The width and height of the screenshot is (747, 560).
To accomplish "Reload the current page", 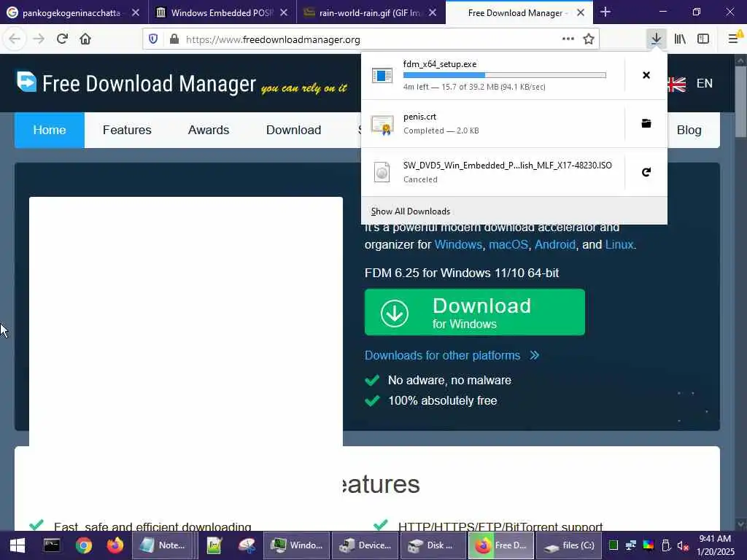I will pyautogui.click(x=62, y=39).
